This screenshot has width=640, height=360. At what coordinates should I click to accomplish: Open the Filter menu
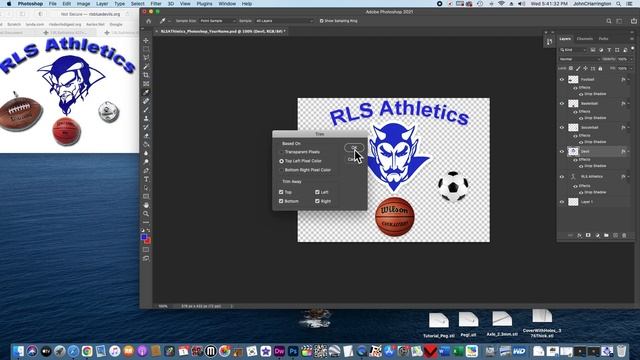pyautogui.click(x=156, y=4)
